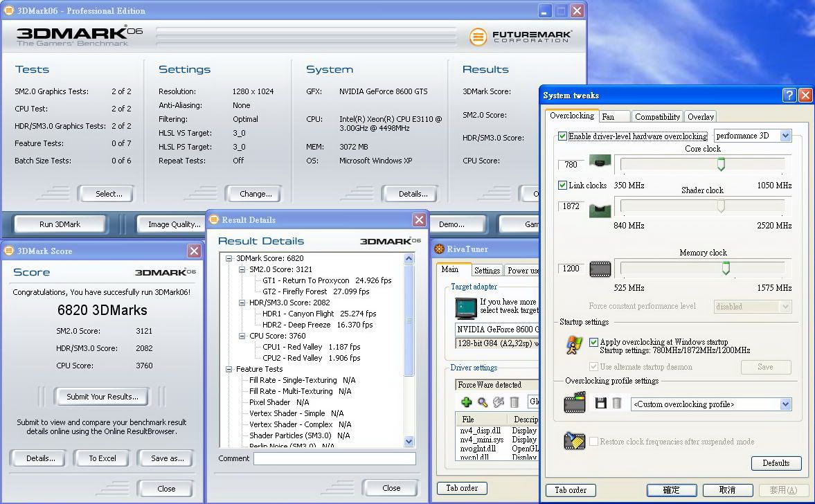Disable driver-level hardware overclocking checkbox
The height and width of the screenshot is (504, 815).
pos(563,136)
